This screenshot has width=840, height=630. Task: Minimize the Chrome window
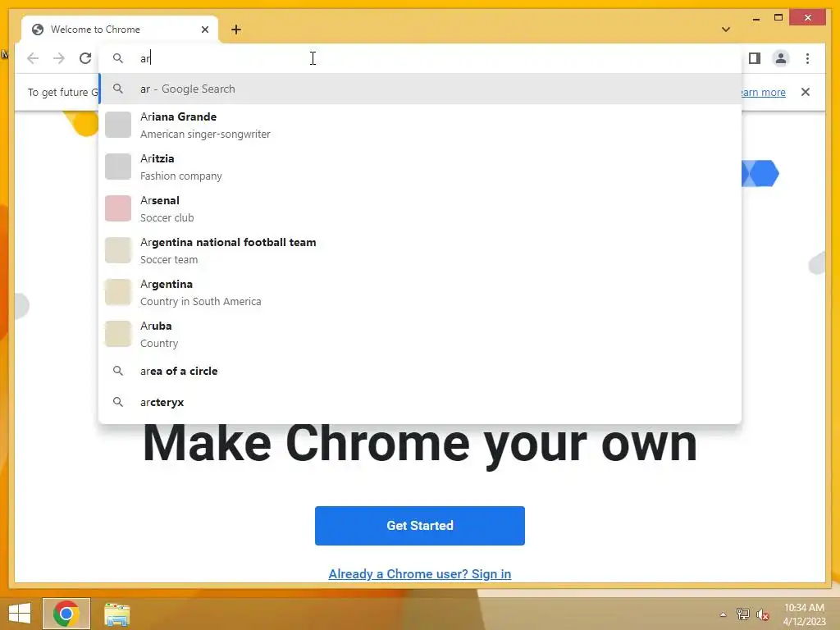(x=756, y=18)
